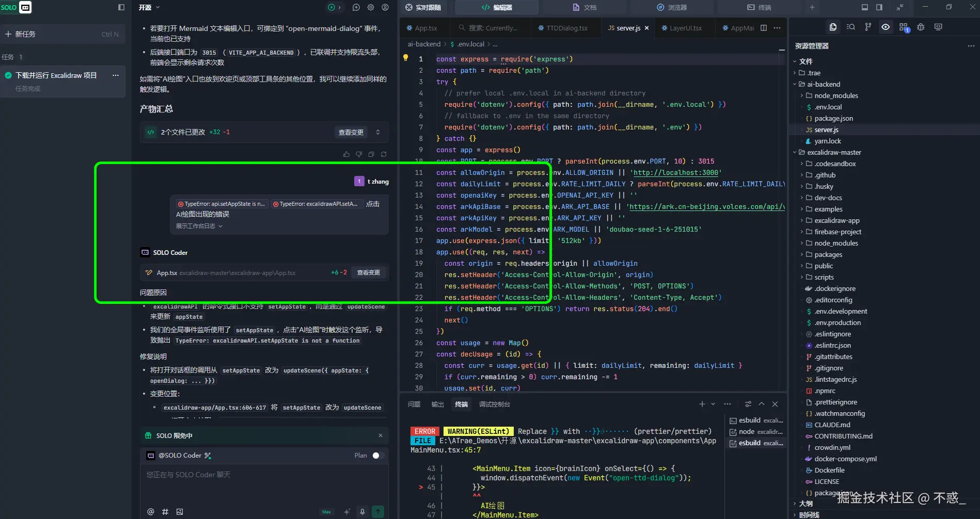Viewport: 980px width, 519px height.
Task: Toggle the left sidebar panel icon
Action: click(x=121, y=7)
